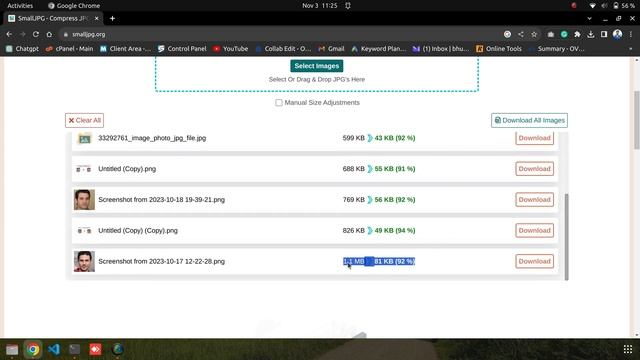
Task: Click the 56 KB (92 %) result text
Action: point(395,200)
